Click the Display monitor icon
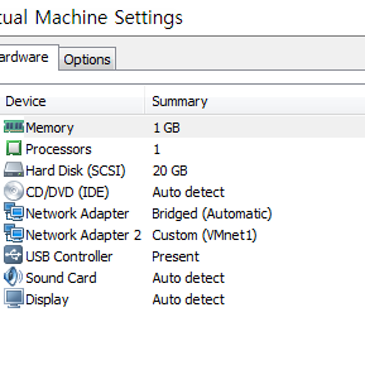 [14, 298]
